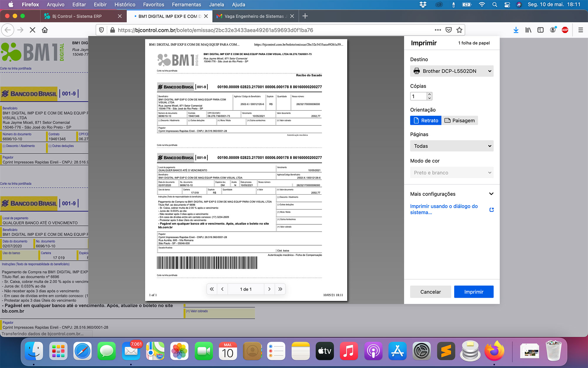Click the Adblock Plus extension icon

tap(565, 30)
